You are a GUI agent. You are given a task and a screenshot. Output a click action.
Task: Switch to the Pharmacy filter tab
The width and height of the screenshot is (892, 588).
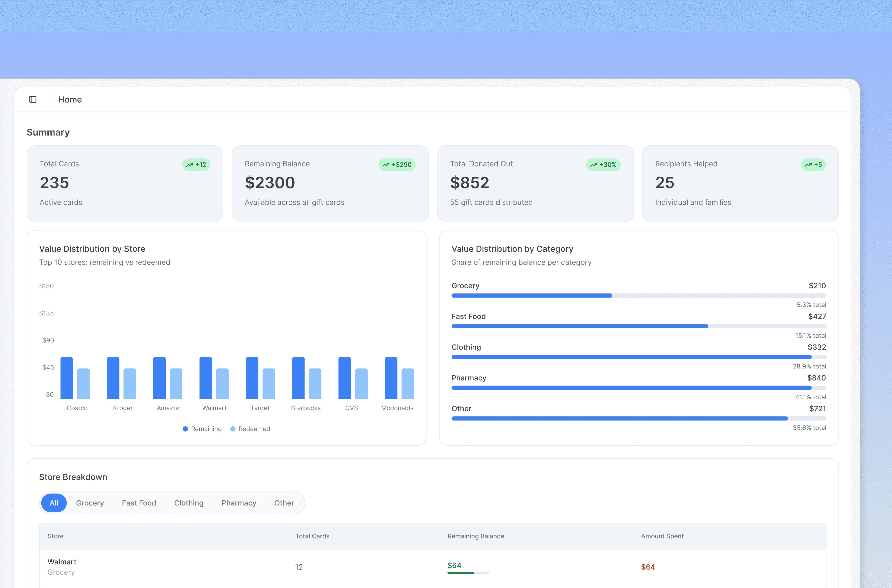(239, 503)
